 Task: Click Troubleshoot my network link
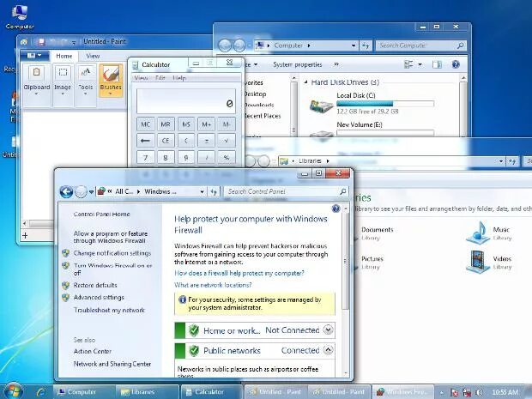(109, 310)
